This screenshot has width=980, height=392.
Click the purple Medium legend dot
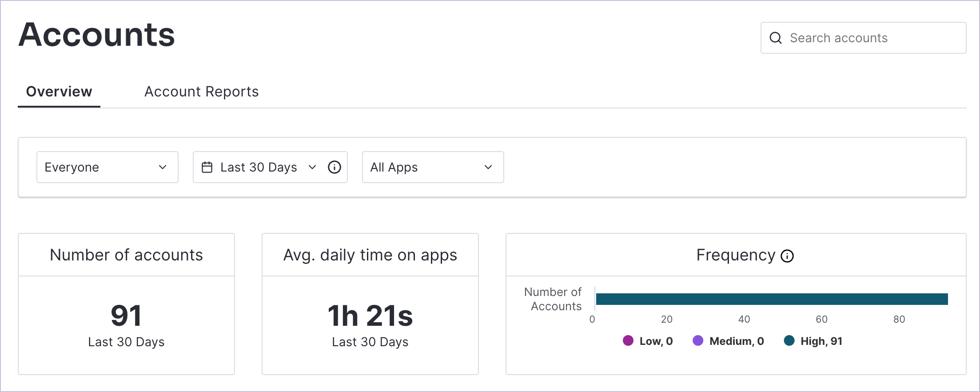pyautogui.click(x=698, y=341)
